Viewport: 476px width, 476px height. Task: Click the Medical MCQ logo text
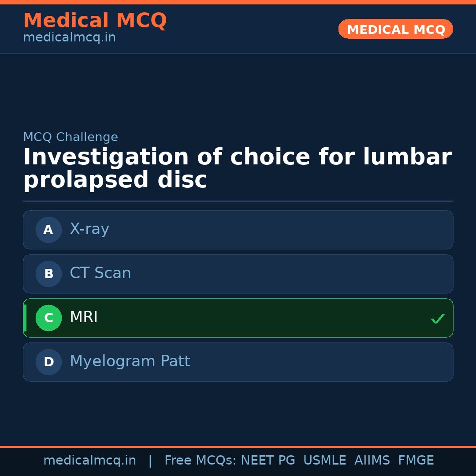[95, 21]
